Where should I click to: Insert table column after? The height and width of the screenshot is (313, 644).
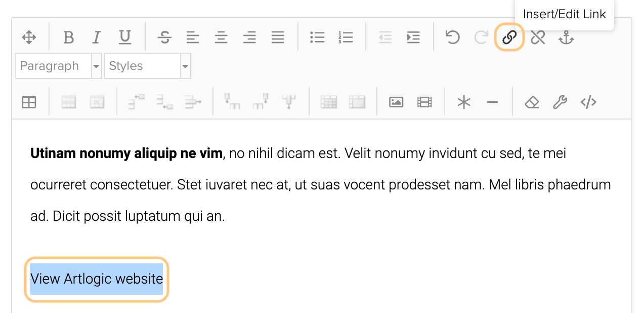pyautogui.click(x=261, y=102)
